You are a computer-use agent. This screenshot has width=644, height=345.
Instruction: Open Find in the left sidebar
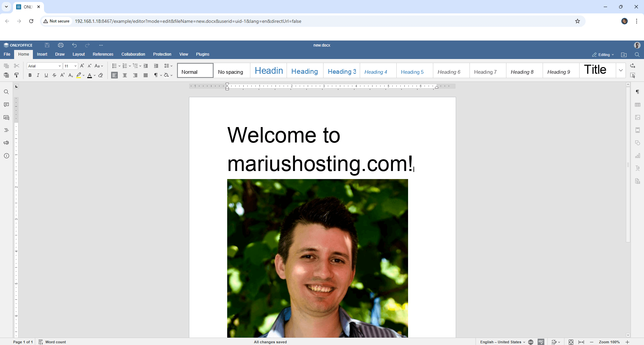click(x=6, y=92)
